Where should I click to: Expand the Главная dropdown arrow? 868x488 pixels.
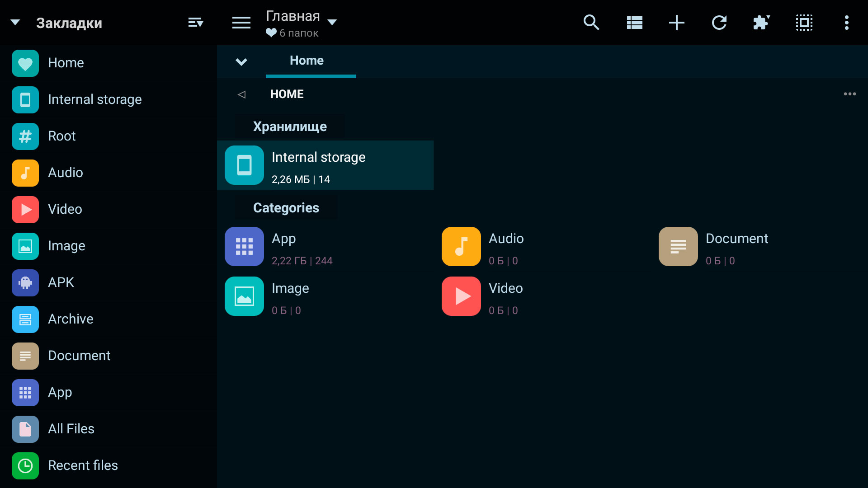(332, 23)
